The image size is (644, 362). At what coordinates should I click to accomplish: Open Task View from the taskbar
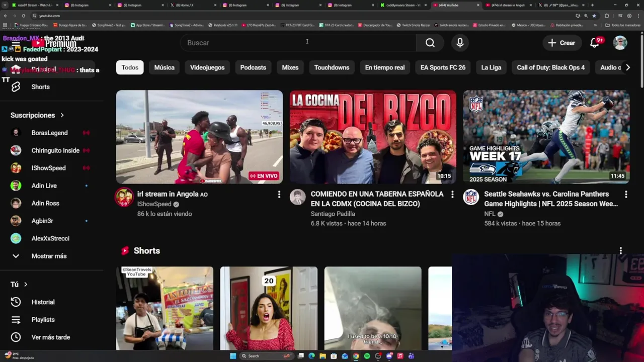300,356
